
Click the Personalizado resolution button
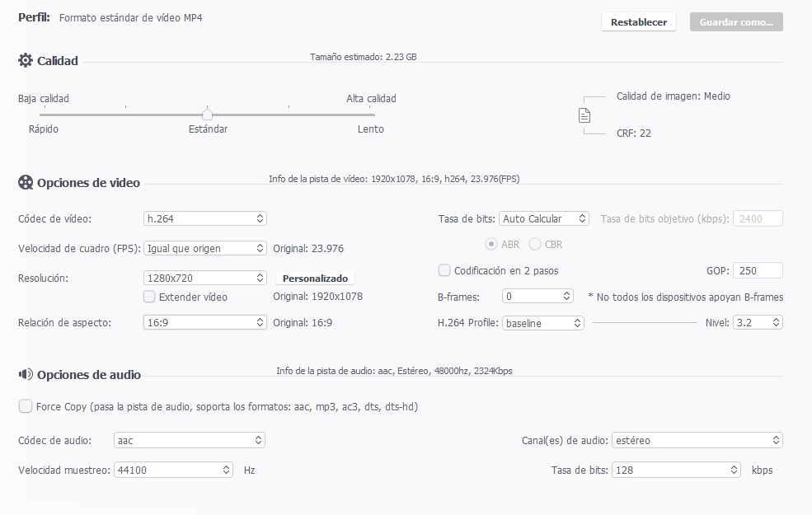315,279
